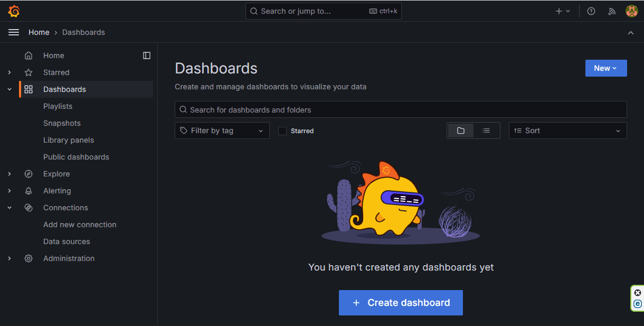Screen dimensions: 644x326
Task: Collapse the Connections section chevron
Action: click(x=10, y=208)
